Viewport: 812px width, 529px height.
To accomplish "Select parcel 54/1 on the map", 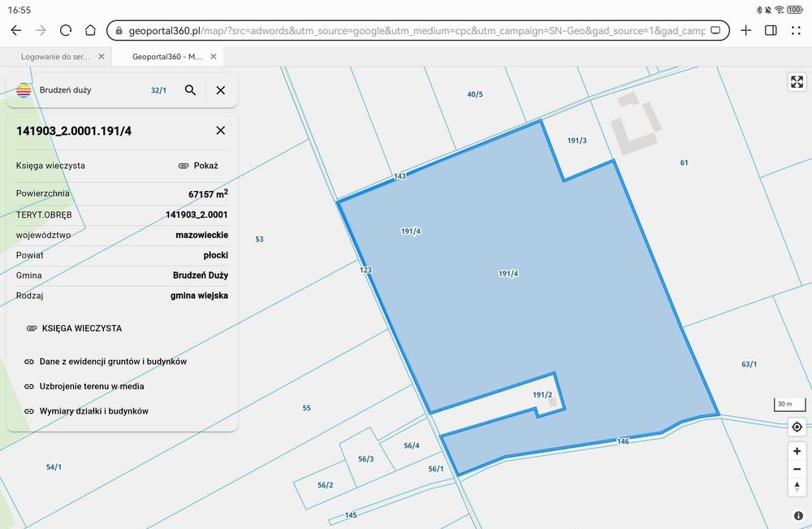I will click(54, 466).
